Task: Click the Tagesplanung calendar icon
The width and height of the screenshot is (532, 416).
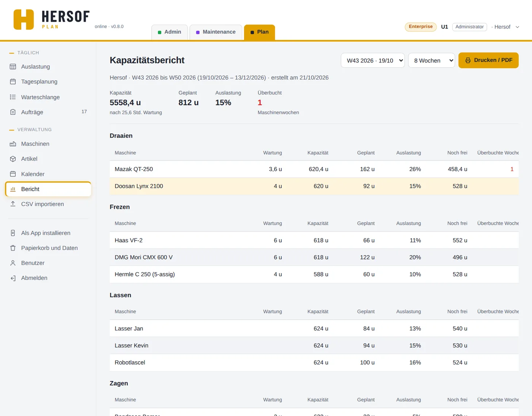Action: [13, 82]
